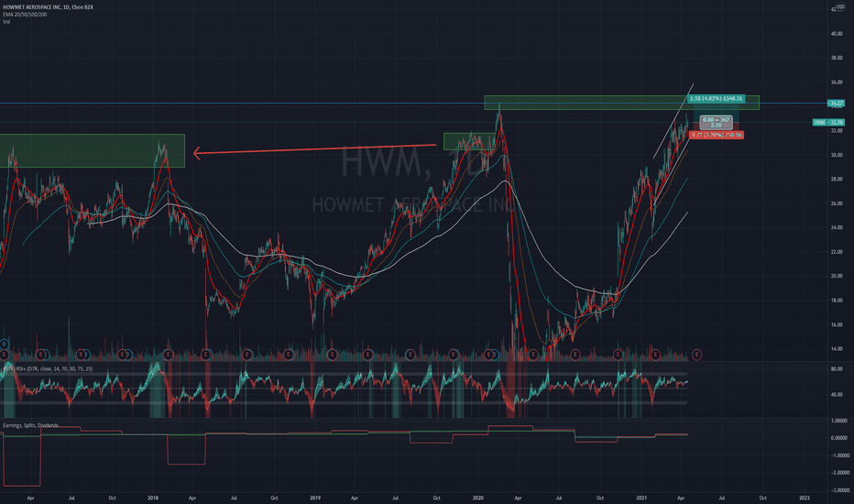Click the 36.00 price axis label
This screenshot has width=854, height=504.
coord(836,82)
